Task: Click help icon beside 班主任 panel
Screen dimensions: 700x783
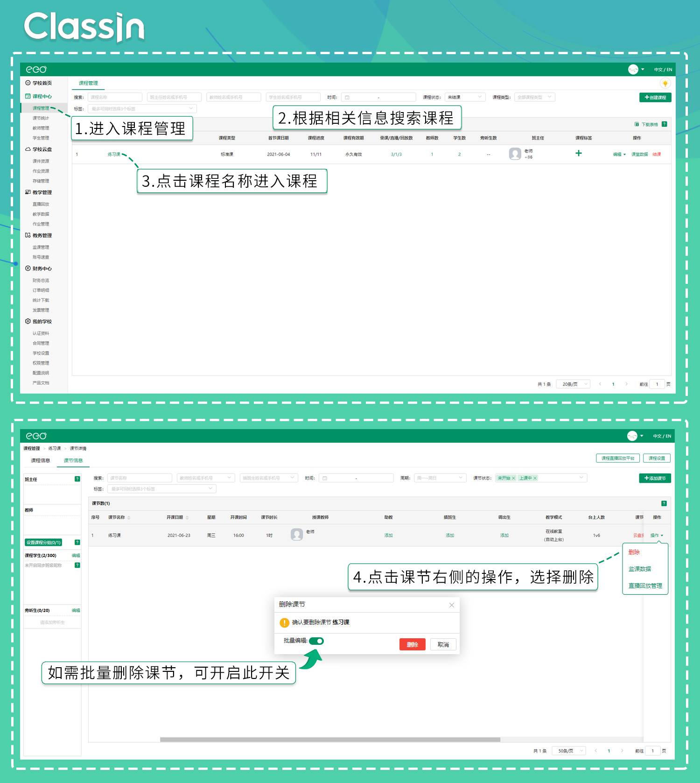Action: point(77,479)
